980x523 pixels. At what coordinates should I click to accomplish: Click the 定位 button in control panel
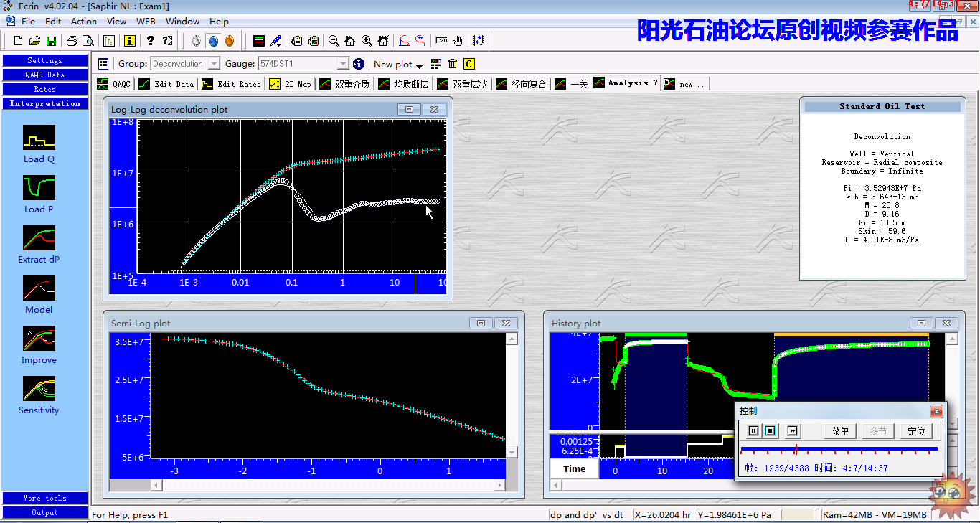click(916, 431)
